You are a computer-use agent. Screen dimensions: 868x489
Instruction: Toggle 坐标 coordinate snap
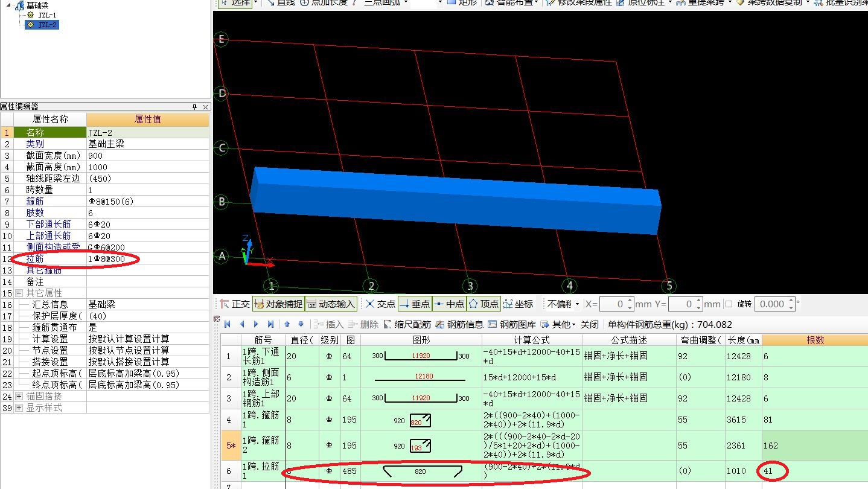[518, 304]
